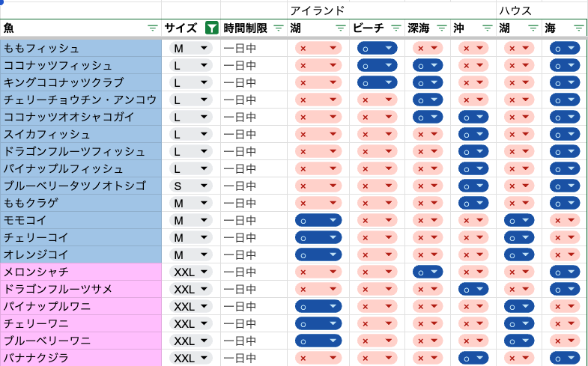The height and width of the screenshot is (366, 588).
Task: Select 一日中 cell in ももフィッシュ row
Action: pyautogui.click(x=254, y=49)
